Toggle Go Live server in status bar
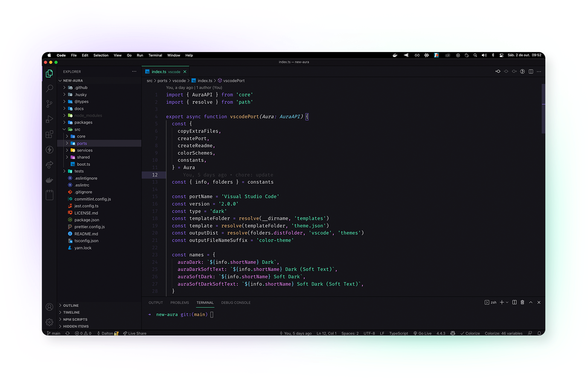Viewport: 588px width, 382px height. pyautogui.click(x=422, y=333)
